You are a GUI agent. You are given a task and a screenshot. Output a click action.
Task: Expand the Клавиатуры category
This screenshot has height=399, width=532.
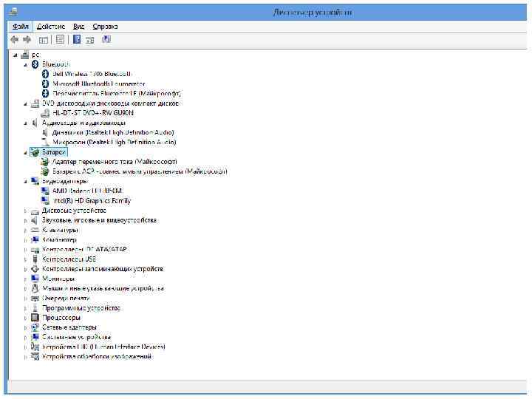point(25,231)
